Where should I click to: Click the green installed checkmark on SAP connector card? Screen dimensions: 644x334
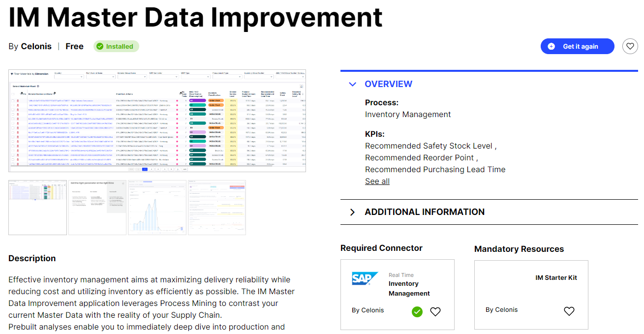coord(417,311)
